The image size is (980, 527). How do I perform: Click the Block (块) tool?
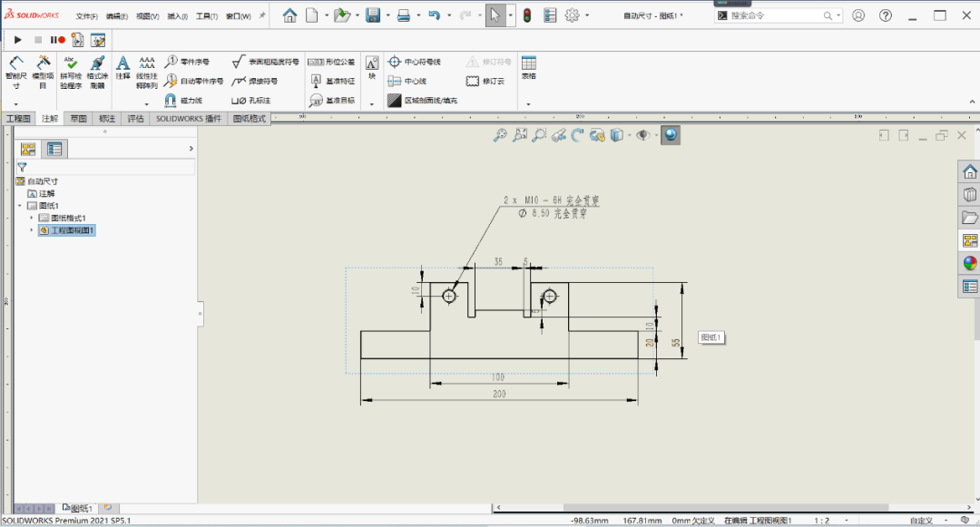tap(372, 67)
